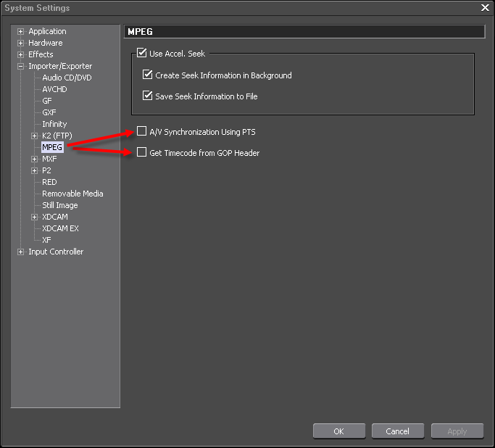Collapse the Importer/Exporter tree node
The width and height of the screenshot is (495, 448).
coord(21,67)
